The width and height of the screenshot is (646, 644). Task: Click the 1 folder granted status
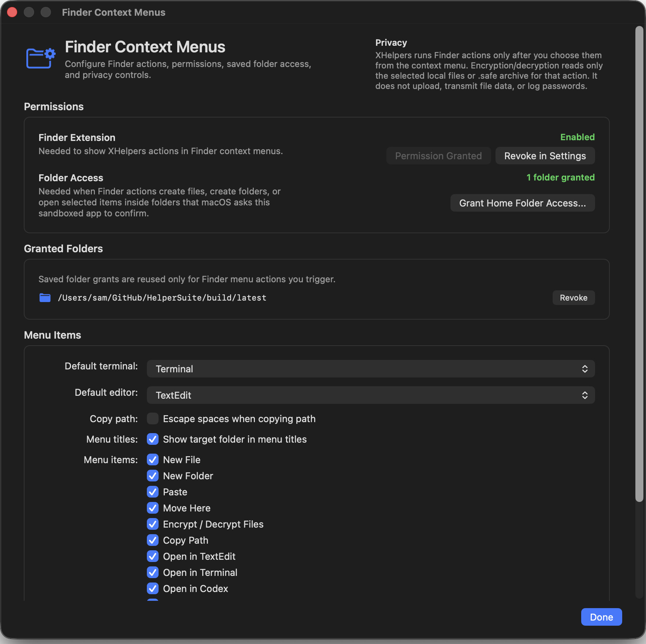click(560, 177)
